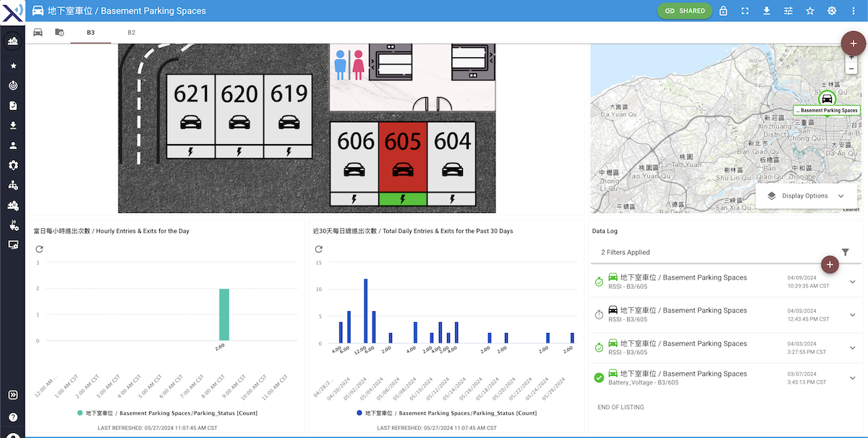Select the car icon tab
This screenshot has height=438, width=868.
coord(38,32)
